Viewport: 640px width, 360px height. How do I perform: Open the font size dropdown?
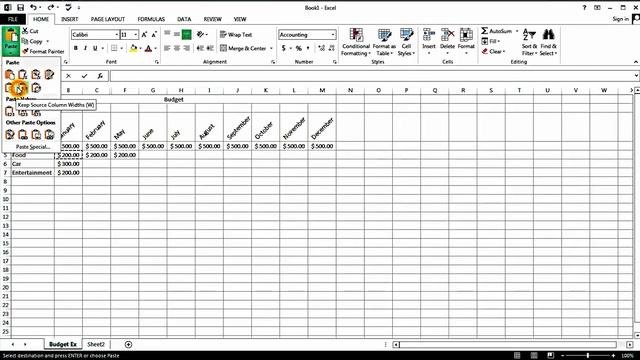pos(136,35)
